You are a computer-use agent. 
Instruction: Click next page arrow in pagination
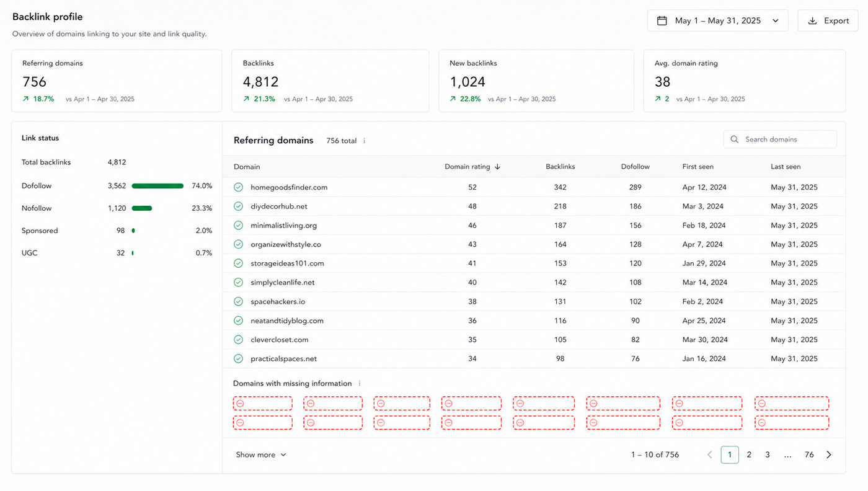pyautogui.click(x=829, y=455)
